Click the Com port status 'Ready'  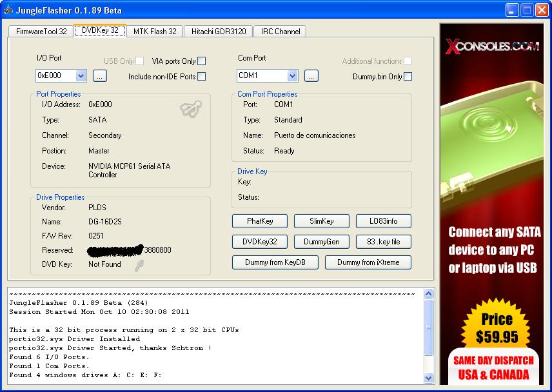[284, 151]
